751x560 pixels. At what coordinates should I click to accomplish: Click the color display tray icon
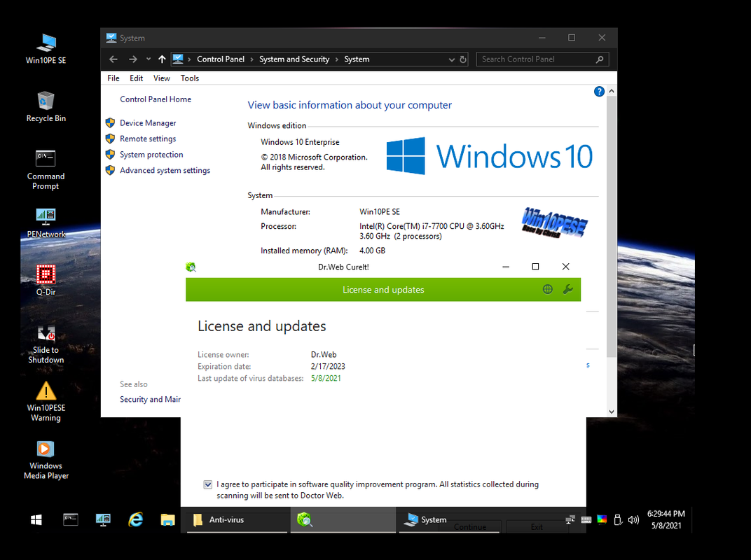point(602,520)
